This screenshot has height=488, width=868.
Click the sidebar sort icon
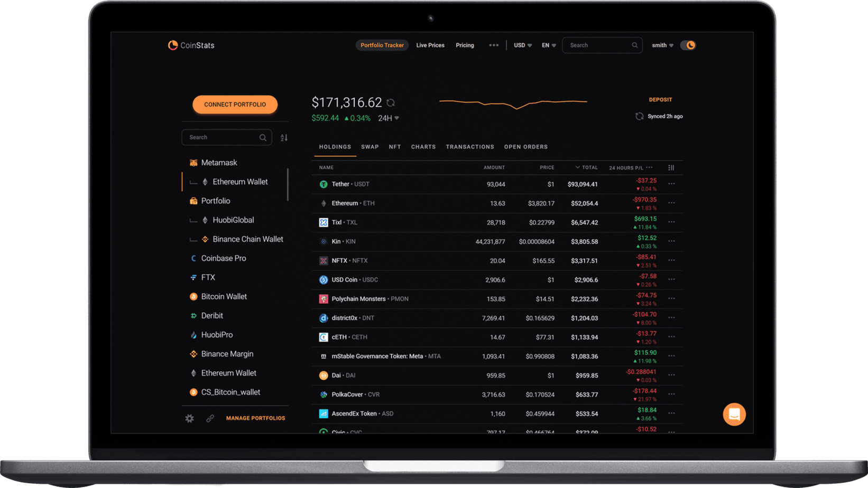(x=284, y=137)
